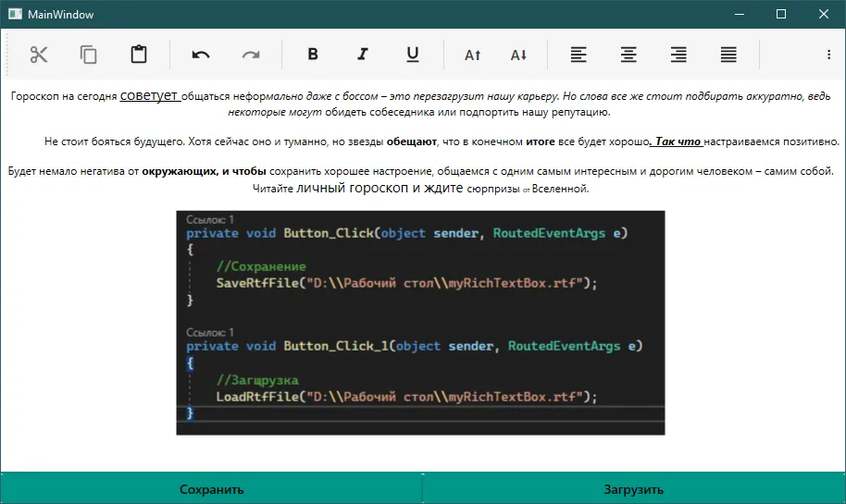Click the bold word итоге

click(x=541, y=141)
